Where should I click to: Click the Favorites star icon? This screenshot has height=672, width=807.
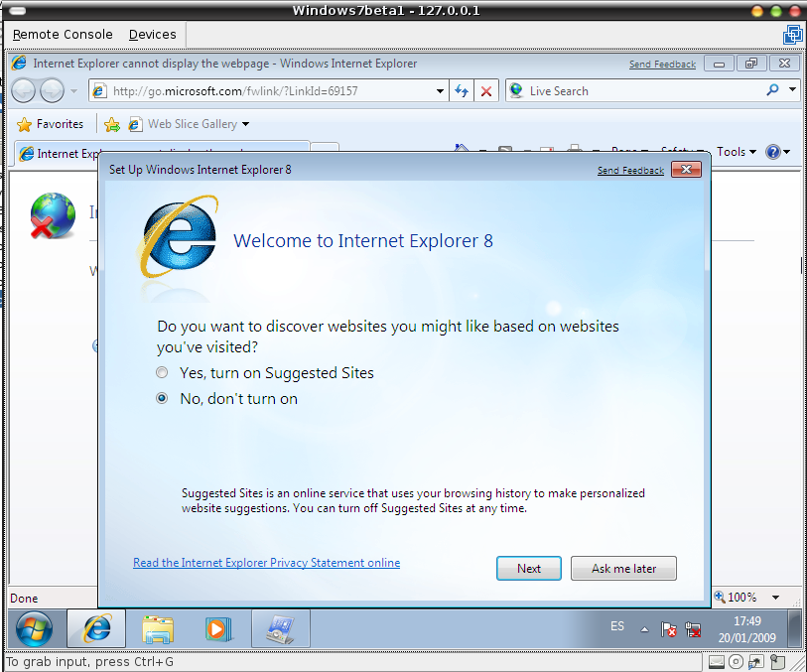[x=24, y=124]
